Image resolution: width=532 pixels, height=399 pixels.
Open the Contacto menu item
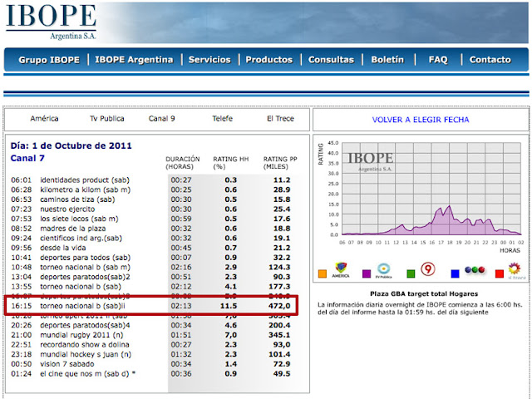(x=490, y=60)
